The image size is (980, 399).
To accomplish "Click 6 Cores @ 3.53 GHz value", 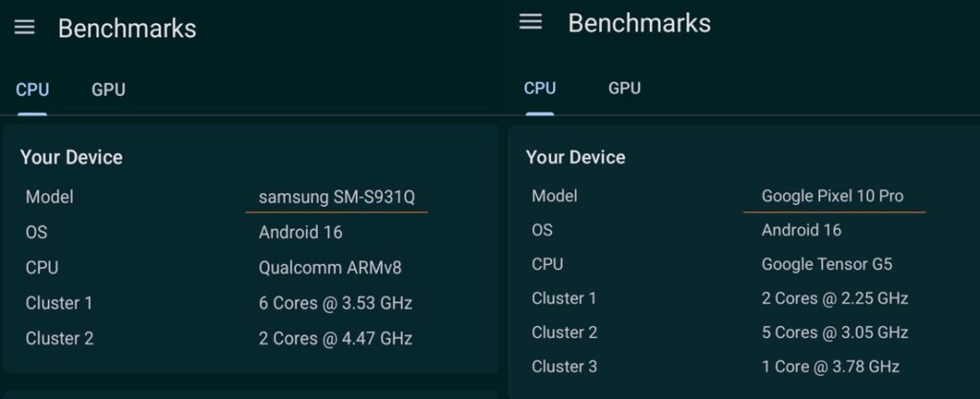I will tap(336, 303).
